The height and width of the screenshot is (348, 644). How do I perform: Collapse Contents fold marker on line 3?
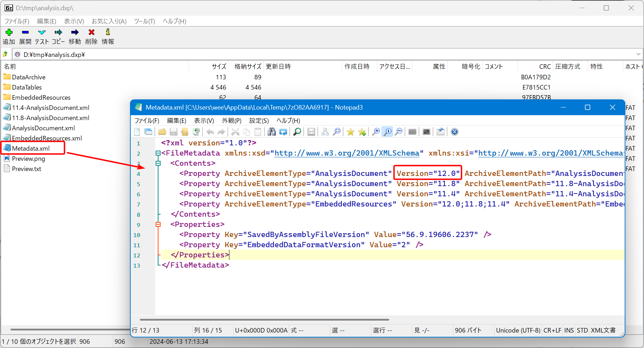tap(158, 163)
